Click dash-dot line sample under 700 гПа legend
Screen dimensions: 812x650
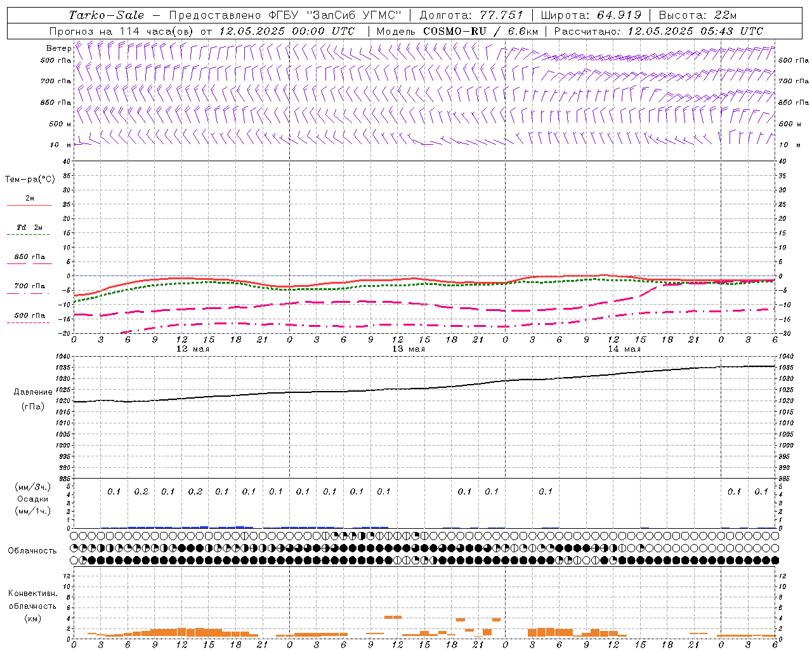click(x=28, y=293)
